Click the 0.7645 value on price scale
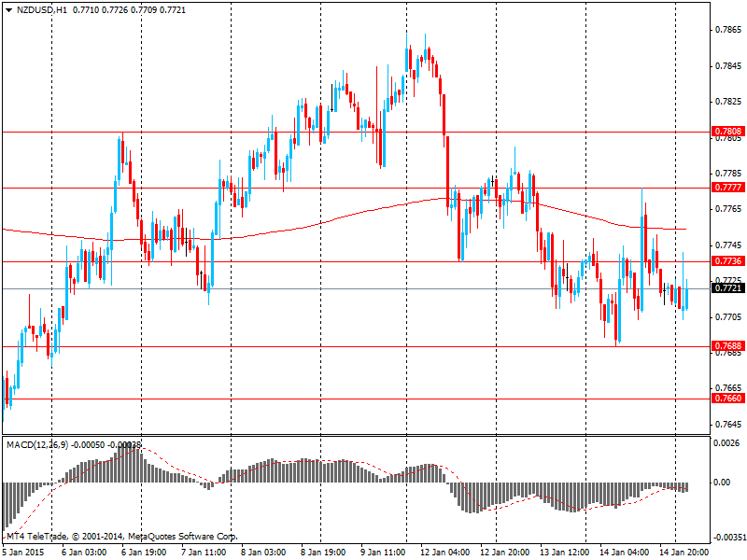Image resolution: width=747 pixels, height=560 pixels. coord(727,424)
